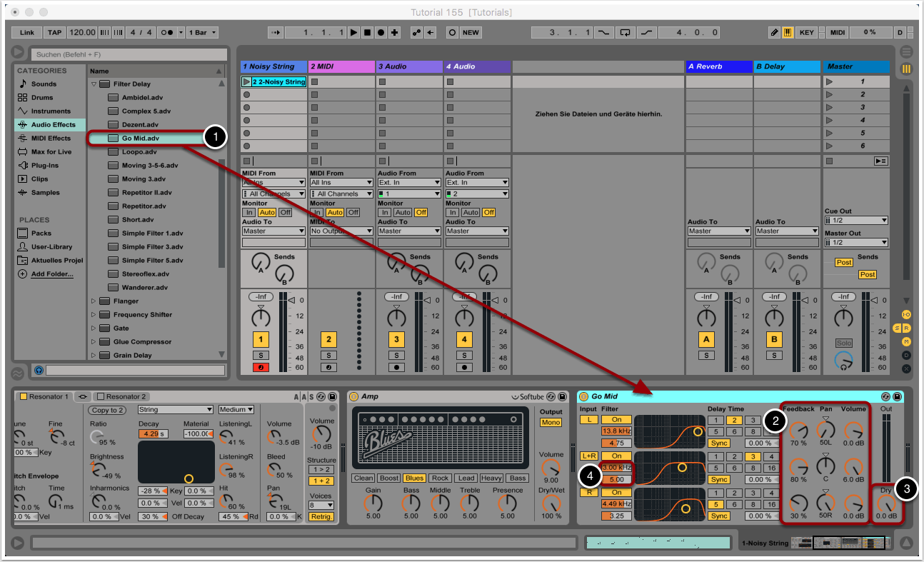Screen dimensions: 924x562
Task: Toggle the metronome icon
Action: [167, 33]
